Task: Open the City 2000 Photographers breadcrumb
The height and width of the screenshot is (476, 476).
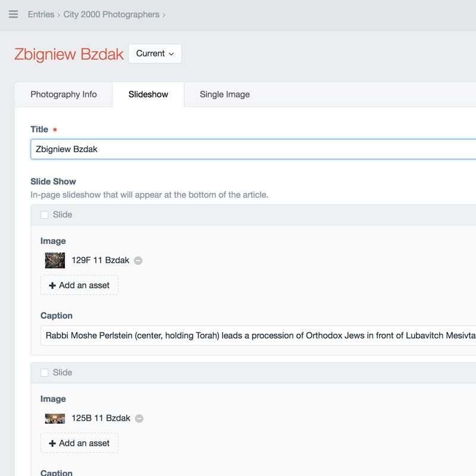Action: point(111,14)
